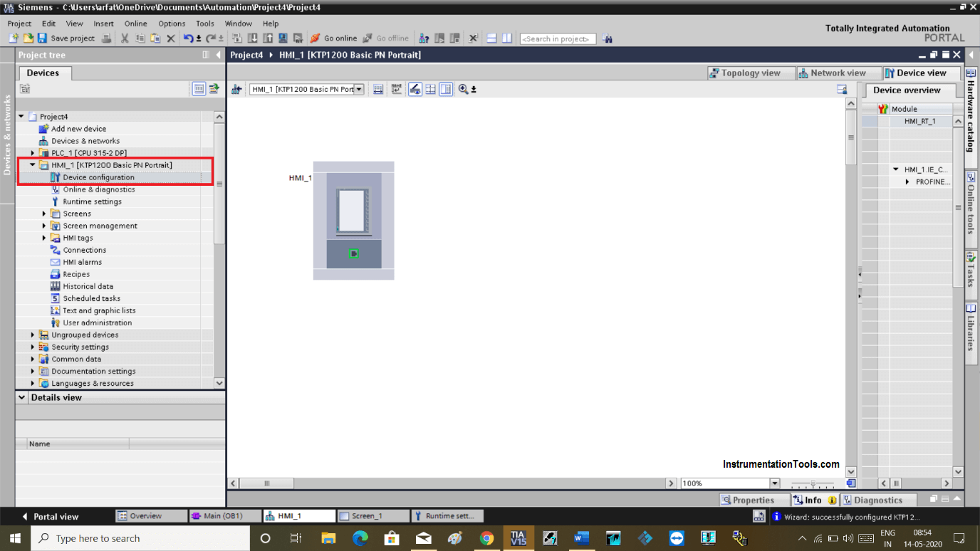Open the 100% zoom level dropdown
Screen dimensions: 980x551
(774, 483)
